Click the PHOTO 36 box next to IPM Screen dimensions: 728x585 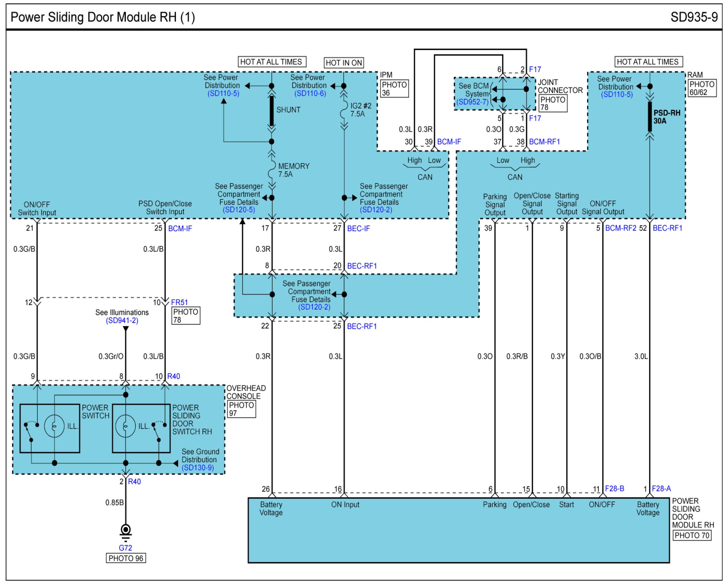[394, 89]
